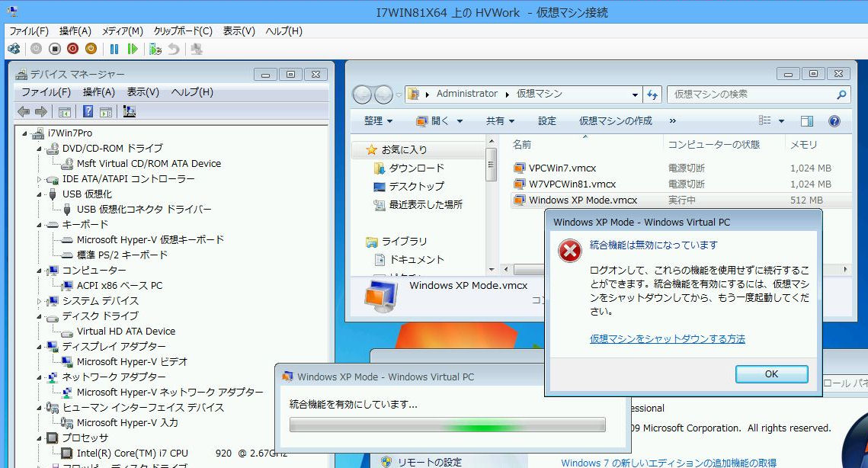Collapse the プロセッサ node
The height and width of the screenshot is (468, 868).
39,438
